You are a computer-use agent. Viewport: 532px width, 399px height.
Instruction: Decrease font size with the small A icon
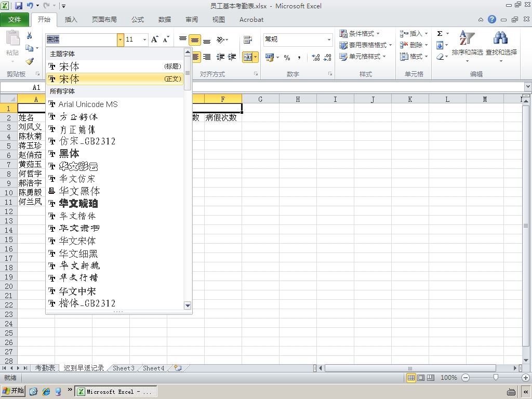[166, 39]
